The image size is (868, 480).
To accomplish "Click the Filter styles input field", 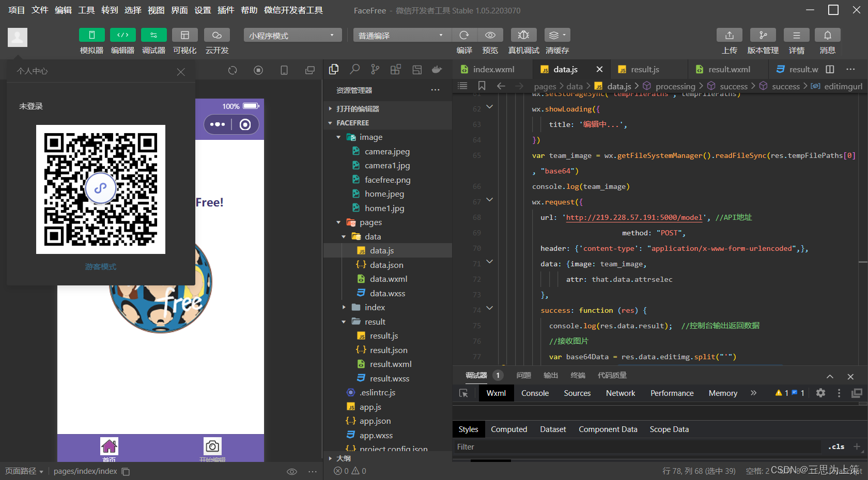I will [638, 447].
